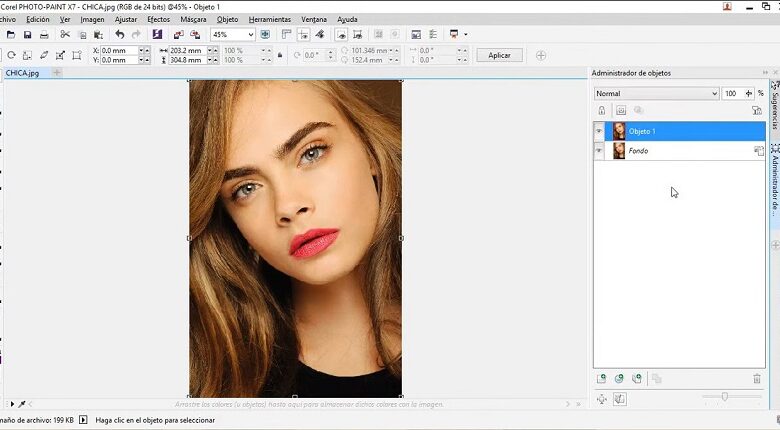Delete object with trash can icon

coord(757,379)
